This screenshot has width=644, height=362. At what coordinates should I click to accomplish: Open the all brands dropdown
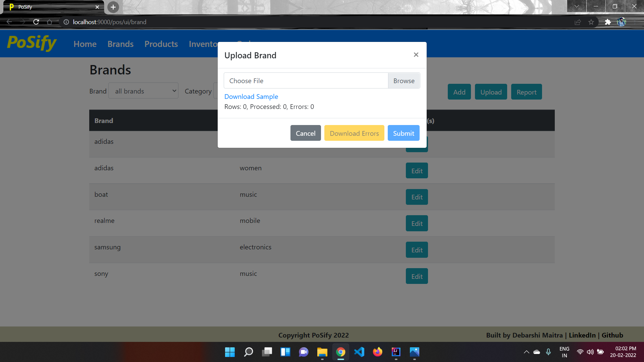click(x=144, y=91)
